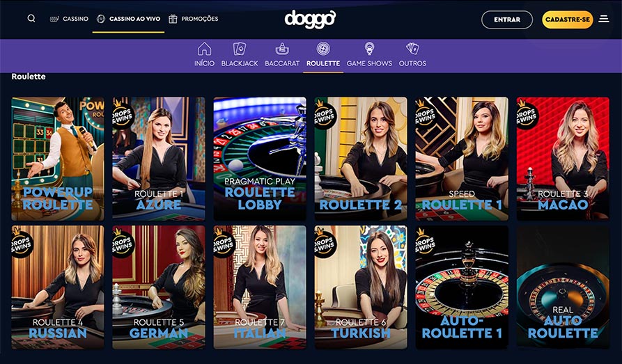Launch Auto-Roulette 1 game
This screenshot has height=364, width=622.
point(462,287)
